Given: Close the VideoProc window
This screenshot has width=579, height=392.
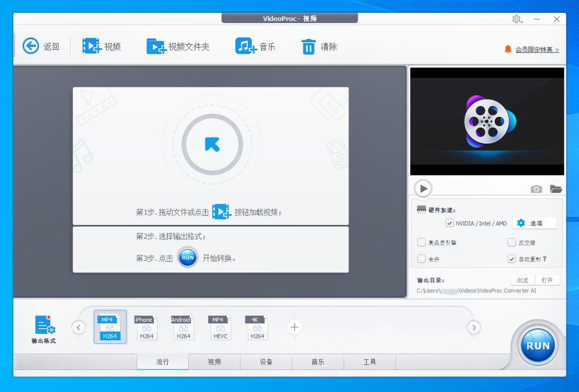Looking at the screenshot, I should 556,19.
